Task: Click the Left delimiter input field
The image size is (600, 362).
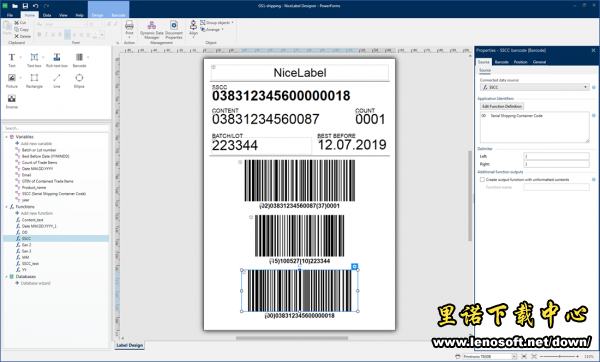Action: coord(556,156)
